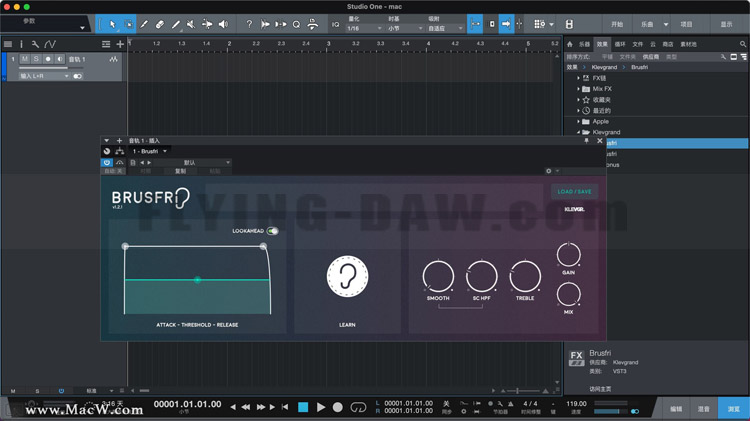Screen dimensions: 750x421
Task: Expand the Apple folder
Action: pyautogui.click(x=578, y=122)
